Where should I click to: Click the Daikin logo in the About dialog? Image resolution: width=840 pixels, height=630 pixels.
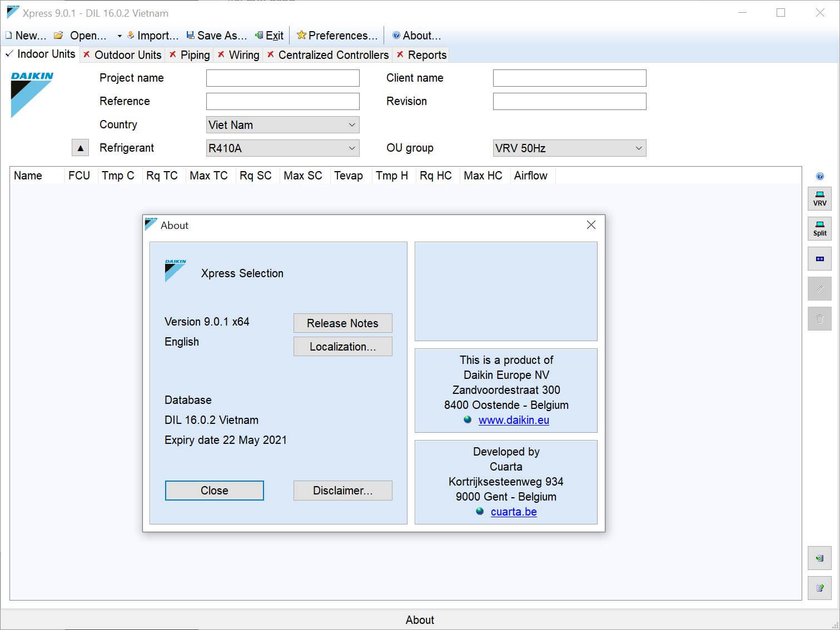coord(176,271)
